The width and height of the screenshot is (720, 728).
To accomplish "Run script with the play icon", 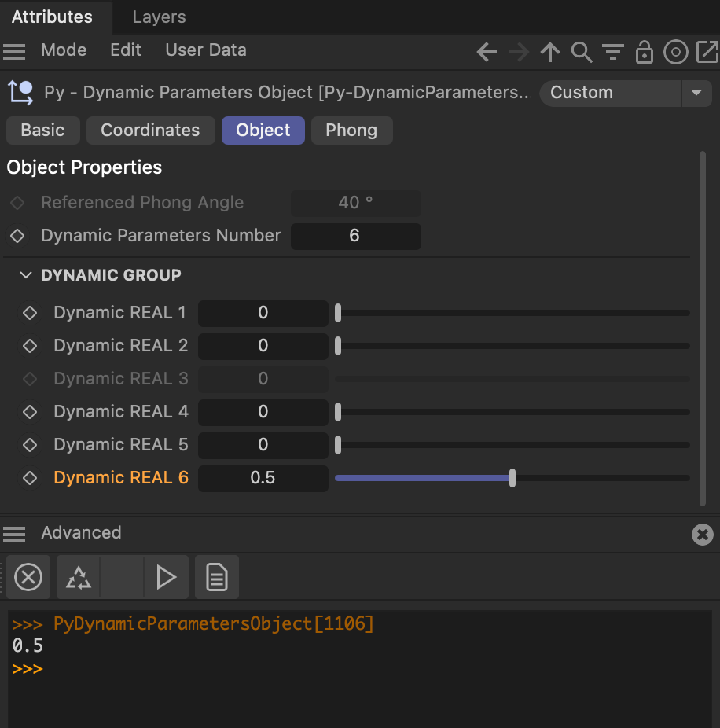I will pos(167,578).
